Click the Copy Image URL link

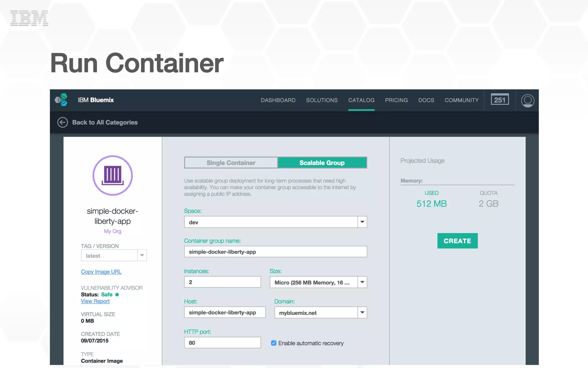coord(101,272)
